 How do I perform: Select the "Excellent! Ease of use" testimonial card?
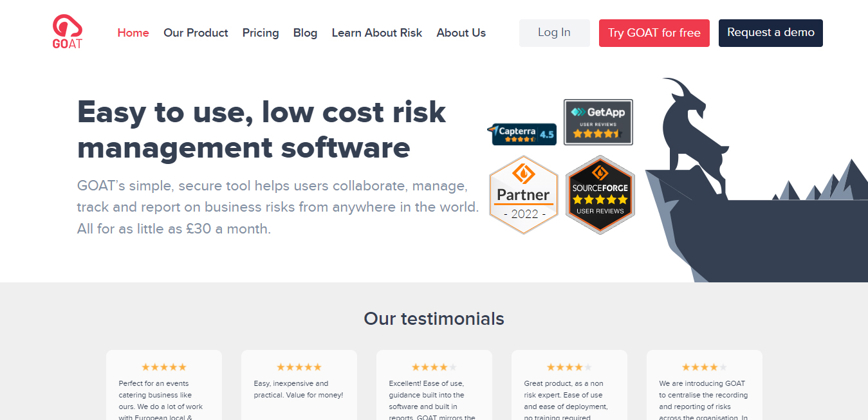coord(434,385)
